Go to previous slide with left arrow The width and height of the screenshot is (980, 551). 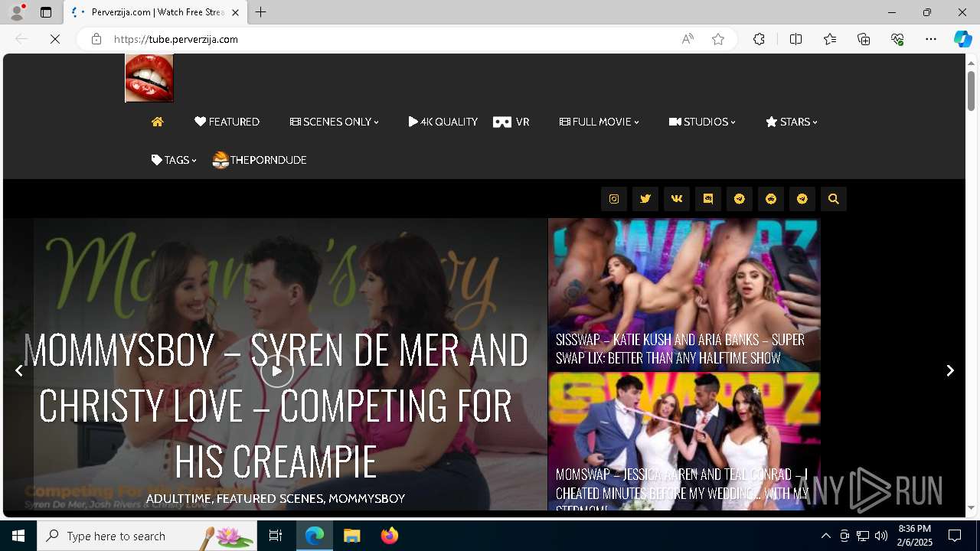(x=19, y=370)
